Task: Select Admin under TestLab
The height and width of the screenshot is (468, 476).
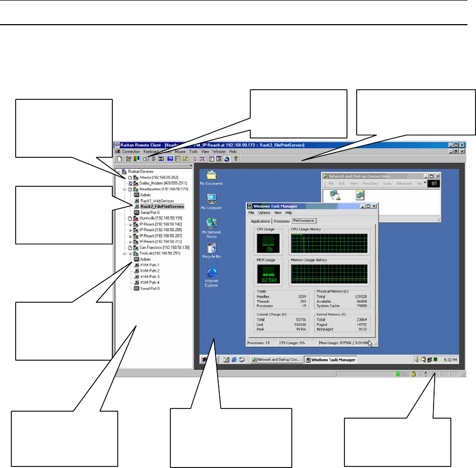Action: (x=146, y=259)
